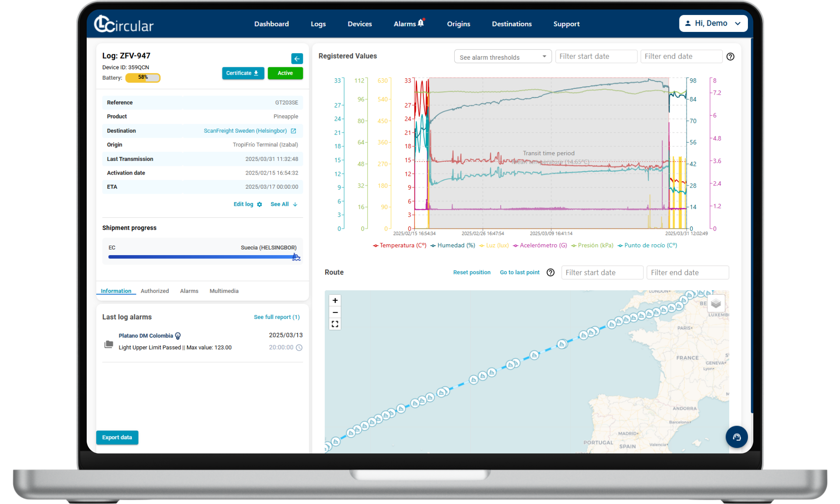The width and height of the screenshot is (840, 504).
Task: Zoom out on the route map
Action: click(335, 312)
